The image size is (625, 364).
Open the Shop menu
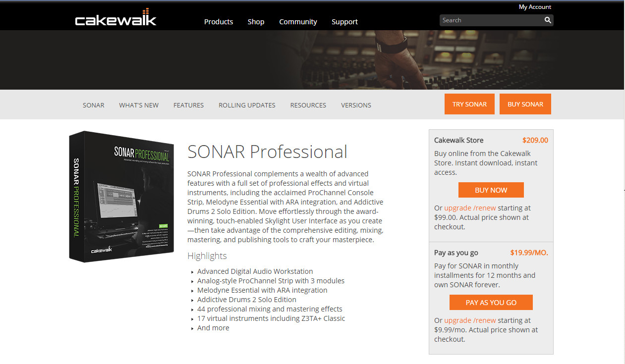tap(256, 22)
